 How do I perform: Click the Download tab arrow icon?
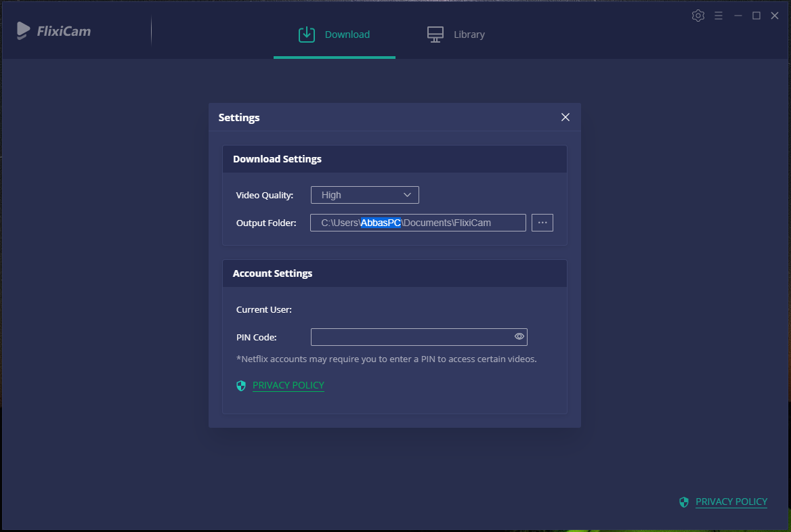pos(307,35)
